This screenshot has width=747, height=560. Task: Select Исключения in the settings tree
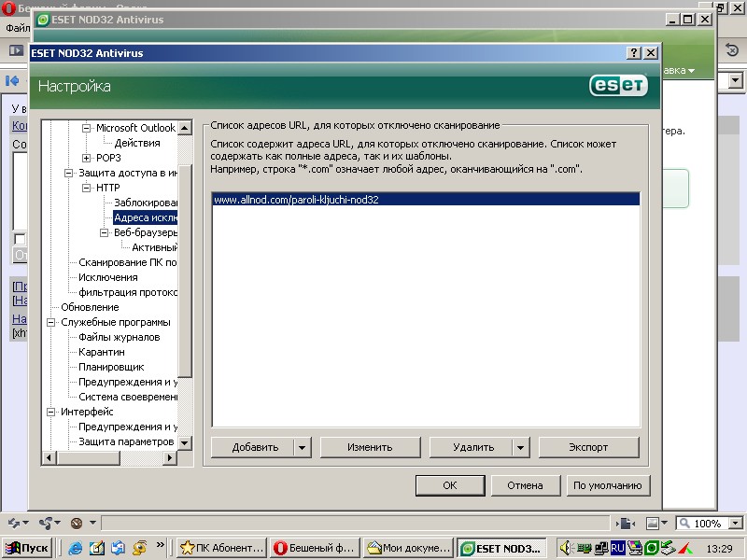pos(108,277)
